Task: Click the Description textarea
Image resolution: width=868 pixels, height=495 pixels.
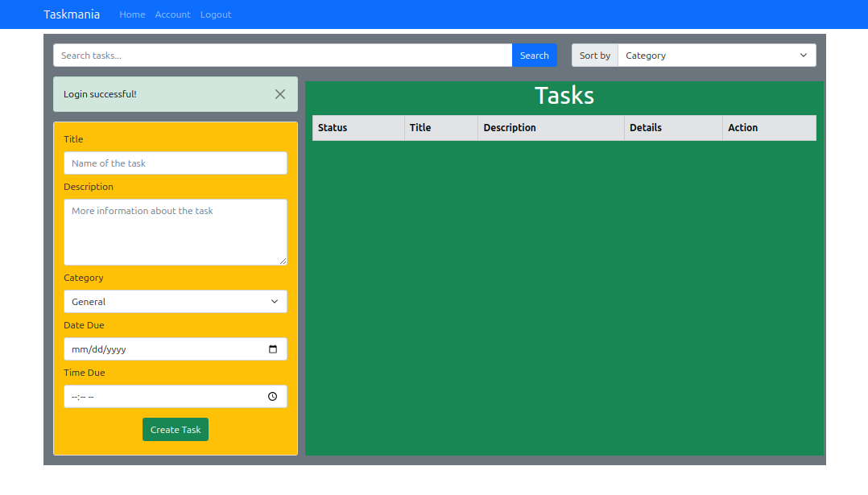Action: tap(175, 232)
